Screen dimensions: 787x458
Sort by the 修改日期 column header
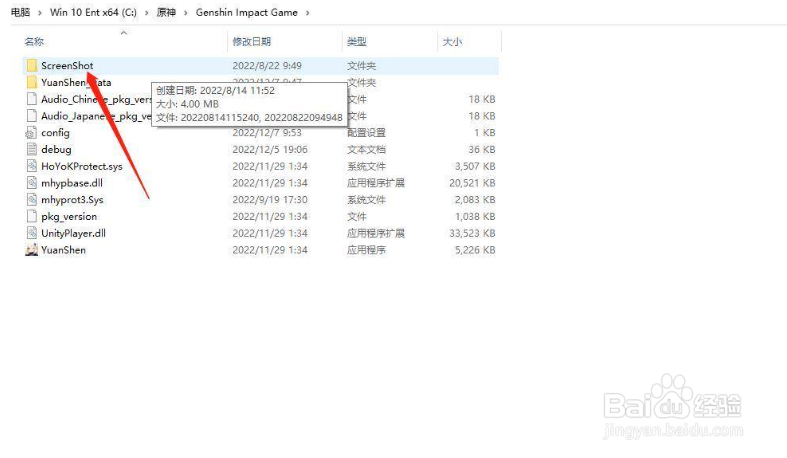pyautogui.click(x=251, y=42)
